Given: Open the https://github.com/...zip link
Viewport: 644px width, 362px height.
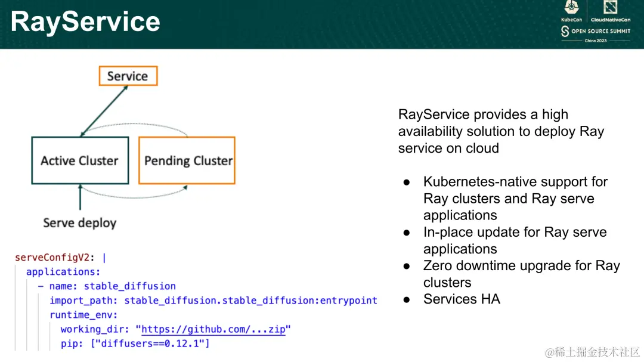Looking at the screenshot, I should pyautogui.click(x=213, y=330).
